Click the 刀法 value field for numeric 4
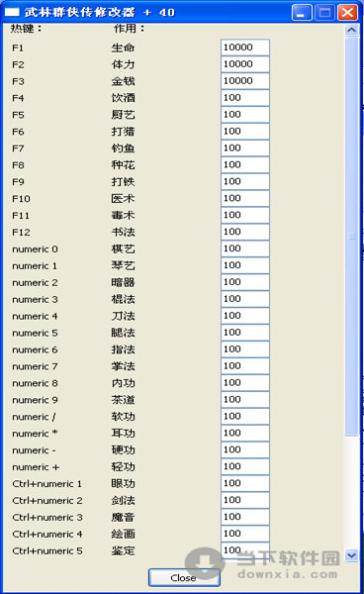Image resolution: width=364 pixels, height=594 pixels. tap(245, 316)
